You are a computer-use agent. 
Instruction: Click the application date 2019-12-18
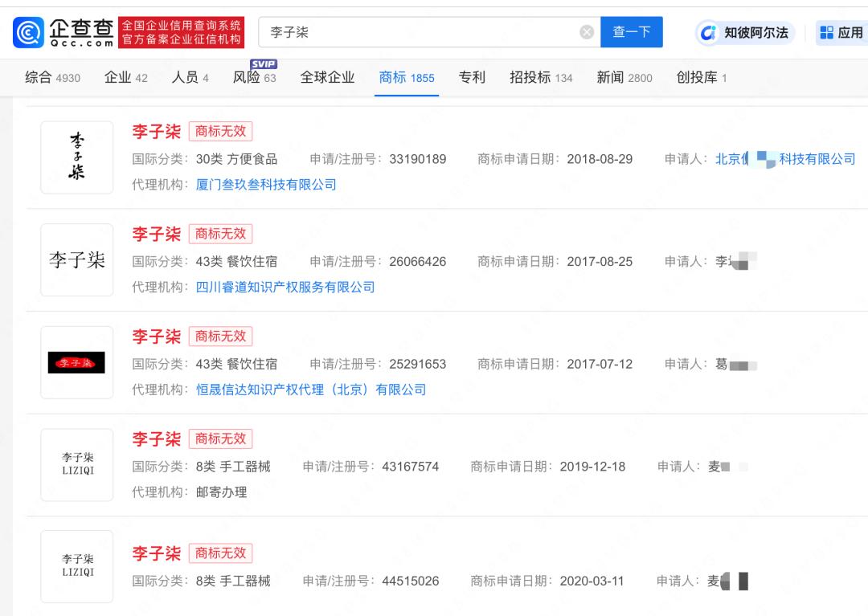[592, 467]
